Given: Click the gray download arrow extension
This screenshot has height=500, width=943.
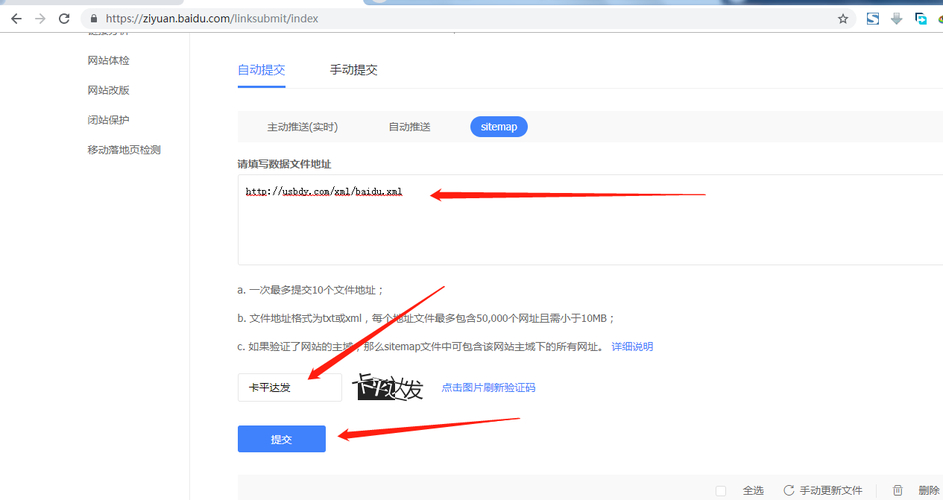Looking at the screenshot, I should click(x=897, y=19).
